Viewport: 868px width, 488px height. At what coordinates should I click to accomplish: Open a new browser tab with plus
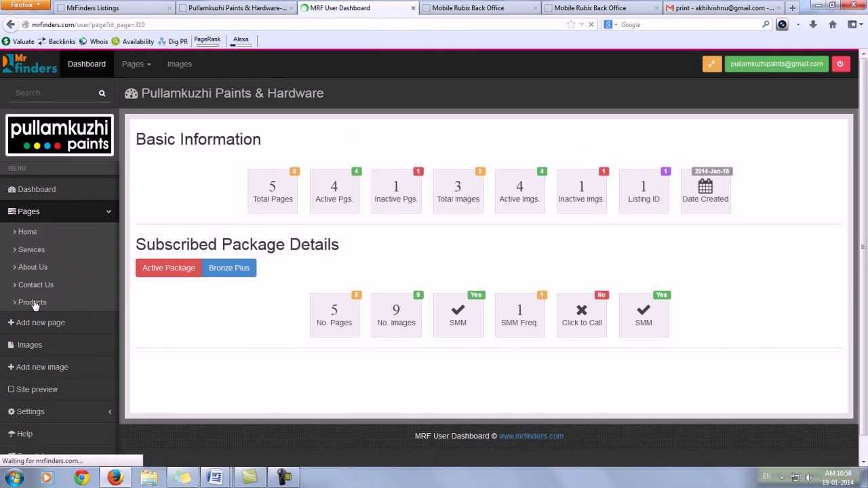click(x=792, y=8)
